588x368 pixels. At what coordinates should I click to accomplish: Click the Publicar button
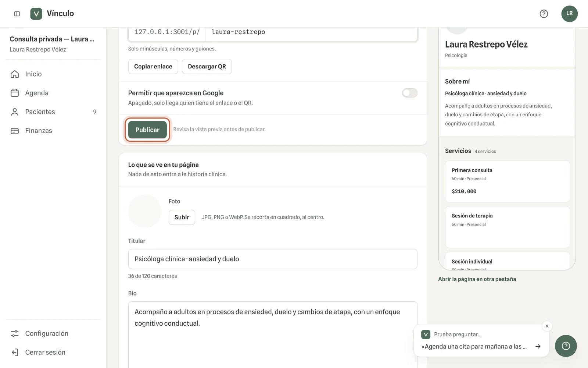click(147, 130)
